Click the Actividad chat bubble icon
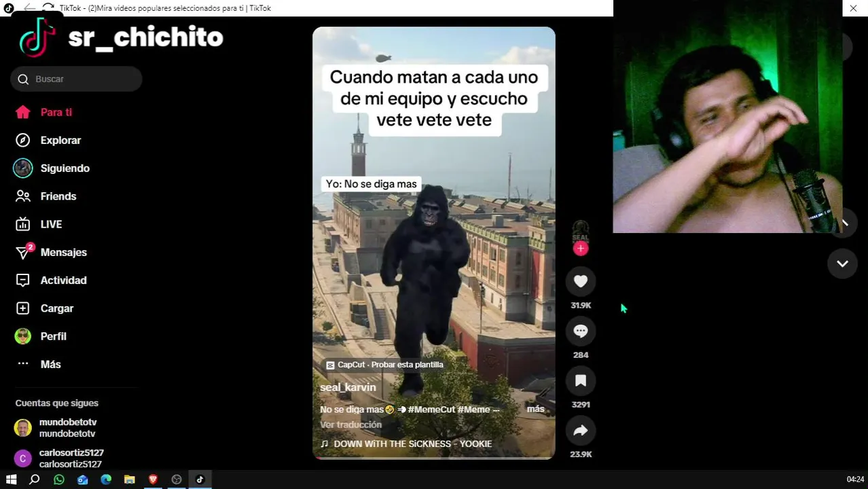This screenshot has height=489, width=868. pyautogui.click(x=23, y=280)
